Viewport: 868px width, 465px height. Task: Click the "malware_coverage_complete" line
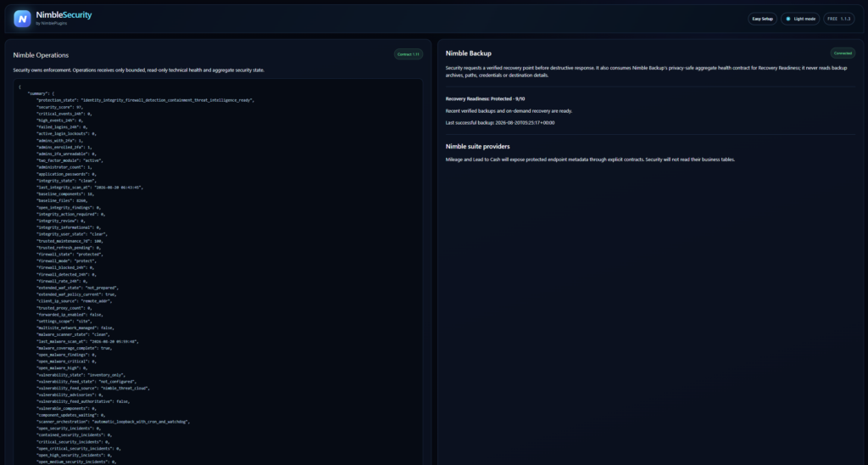75,348
